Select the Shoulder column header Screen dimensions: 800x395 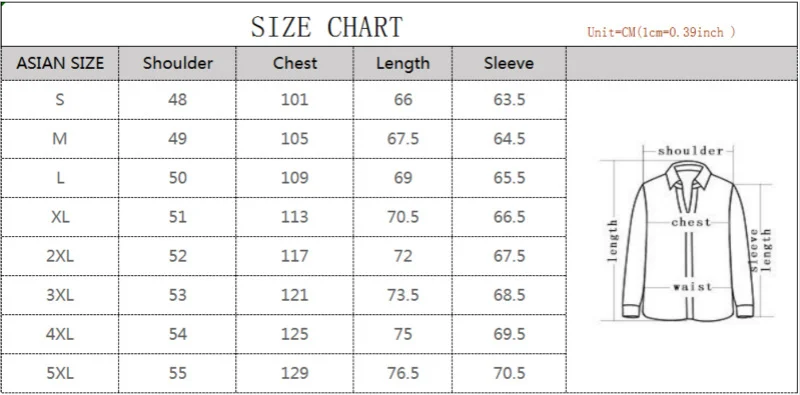tap(178, 63)
